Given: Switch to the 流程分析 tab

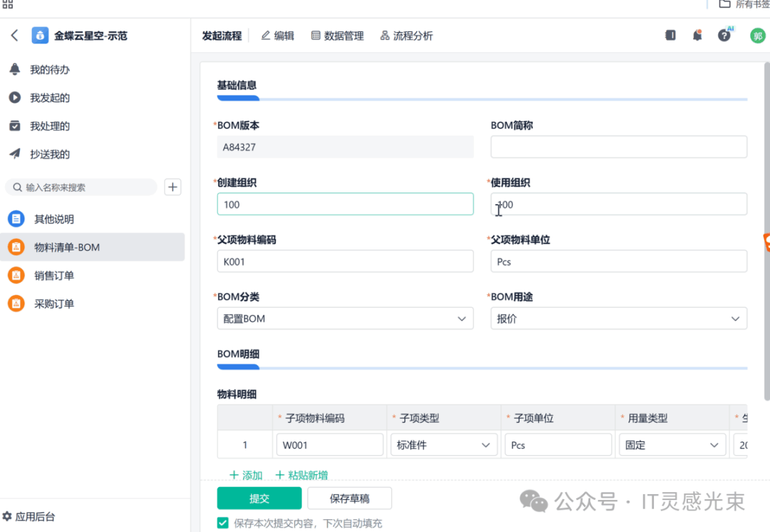Looking at the screenshot, I should pyautogui.click(x=406, y=36).
